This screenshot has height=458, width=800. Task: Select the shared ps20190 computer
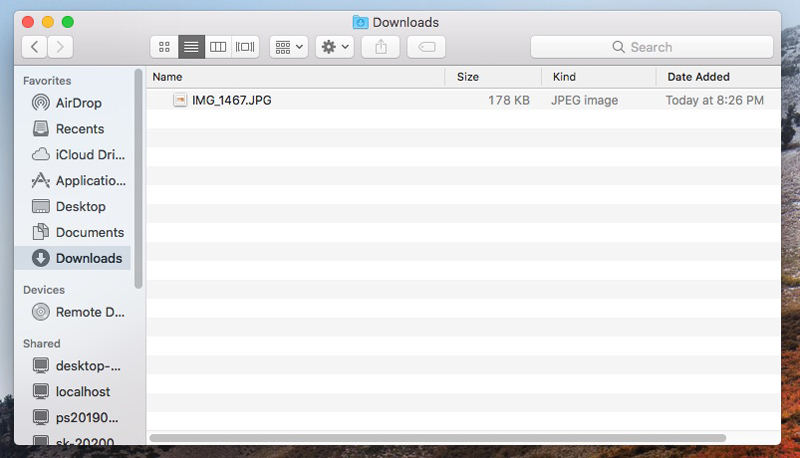point(72,418)
